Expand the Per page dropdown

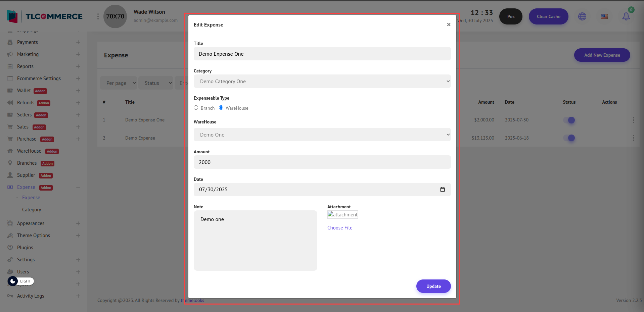[119, 83]
